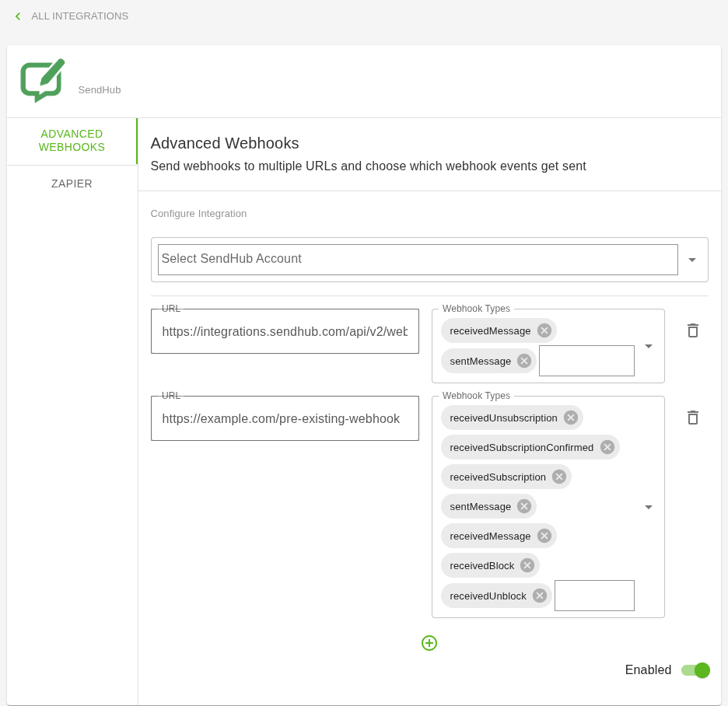Image resolution: width=728 pixels, height=706 pixels.
Task: Expand second webhook types dropdown arrow
Action: pyautogui.click(x=649, y=507)
